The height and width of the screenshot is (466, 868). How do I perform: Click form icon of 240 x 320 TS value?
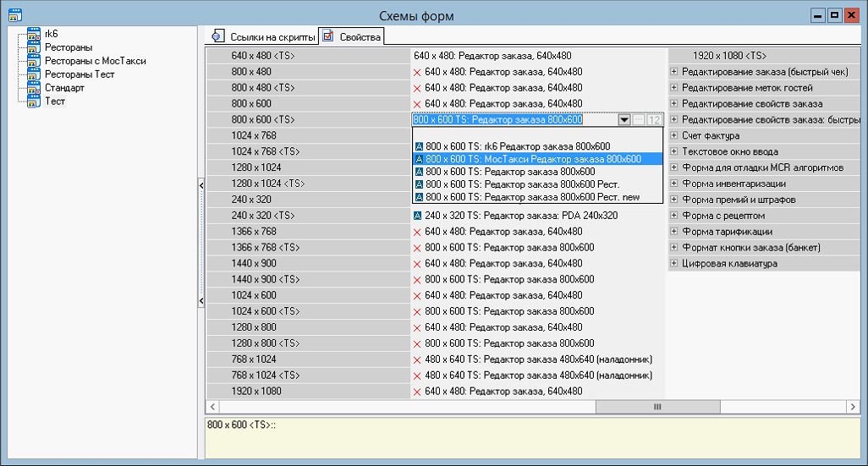coord(417,216)
